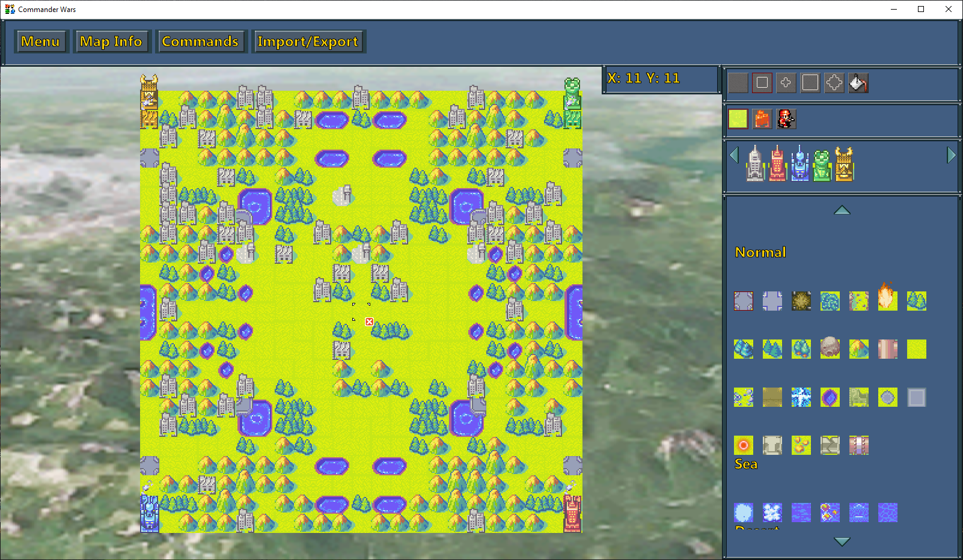Pick the plain sea water tile

pyautogui.click(x=887, y=513)
